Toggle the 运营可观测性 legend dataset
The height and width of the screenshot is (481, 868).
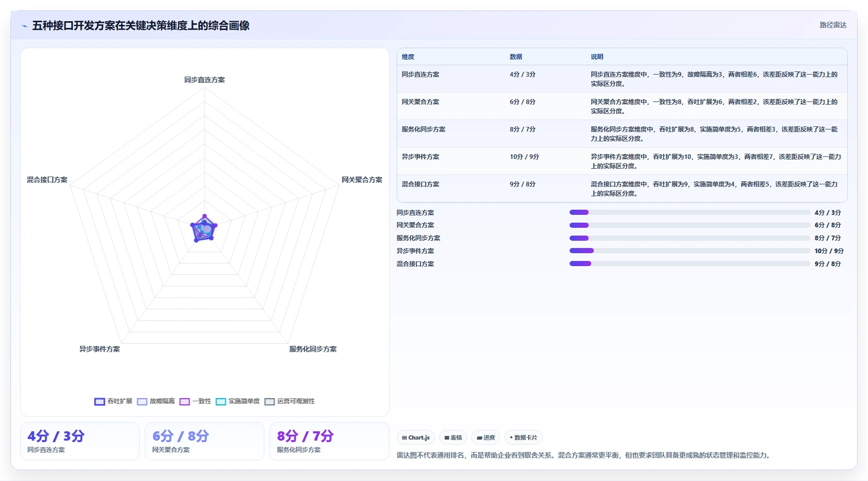pyautogui.click(x=289, y=401)
